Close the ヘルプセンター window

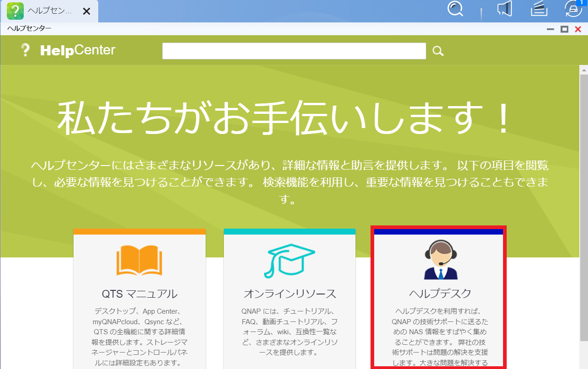(x=578, y=29)
